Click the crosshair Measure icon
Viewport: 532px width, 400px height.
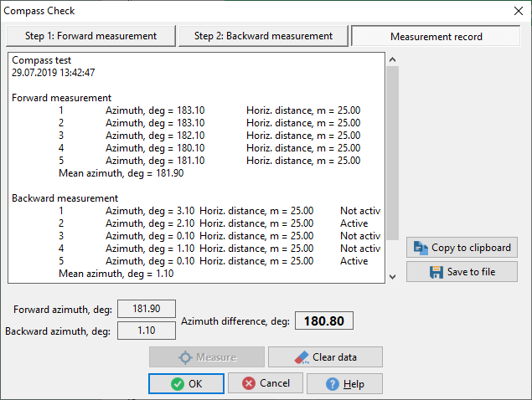click(185, 357)
